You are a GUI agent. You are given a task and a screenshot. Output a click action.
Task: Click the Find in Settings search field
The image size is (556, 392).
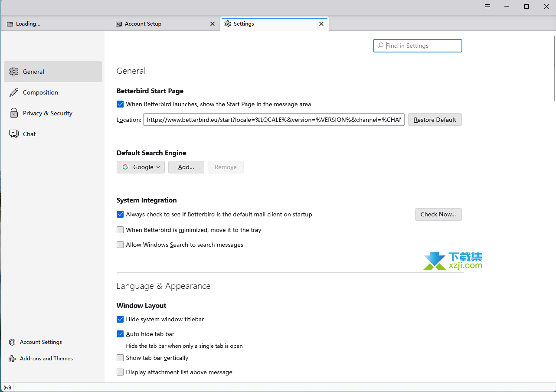[418, 46]
